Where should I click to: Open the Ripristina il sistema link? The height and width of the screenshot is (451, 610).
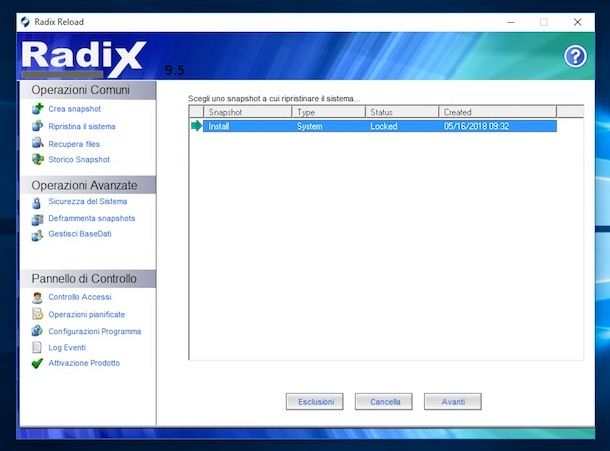click(82, 126)
